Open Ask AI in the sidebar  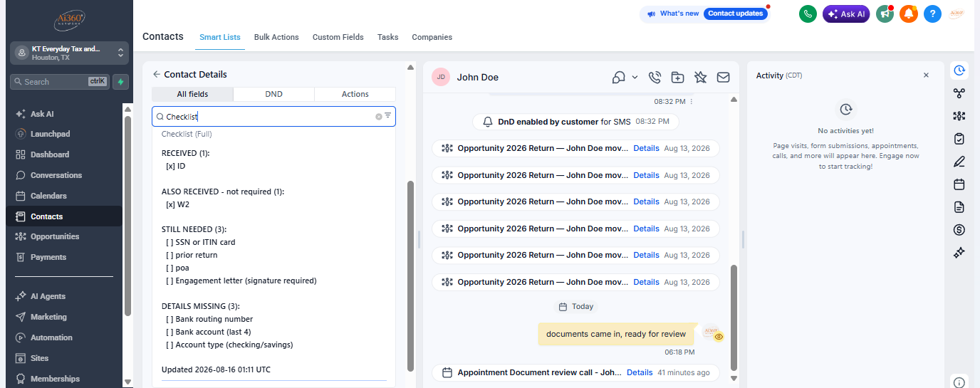(x=42, y=114)
